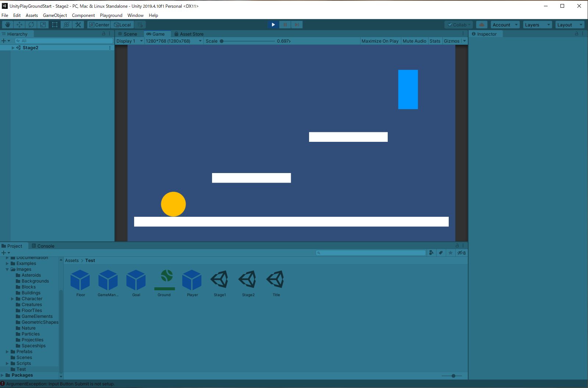Viewport: 588px width, 388px height.
Task: Expand the Character folder
Action: point(12,299)
